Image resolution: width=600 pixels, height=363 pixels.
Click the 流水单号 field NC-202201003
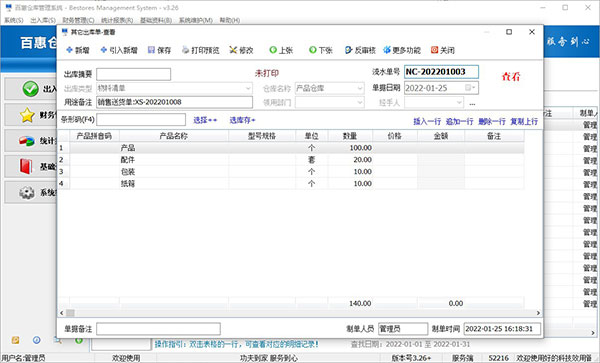tap(441, 72)
